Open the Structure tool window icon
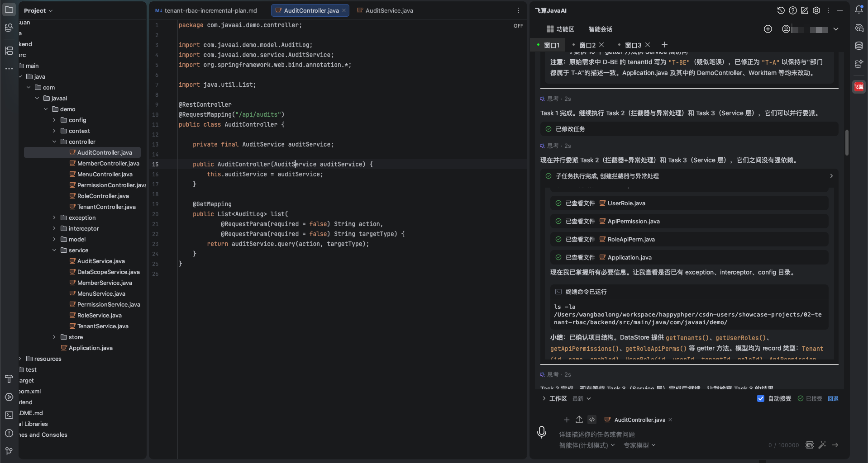This screenshot has height=463, width=868. (9, 51)
